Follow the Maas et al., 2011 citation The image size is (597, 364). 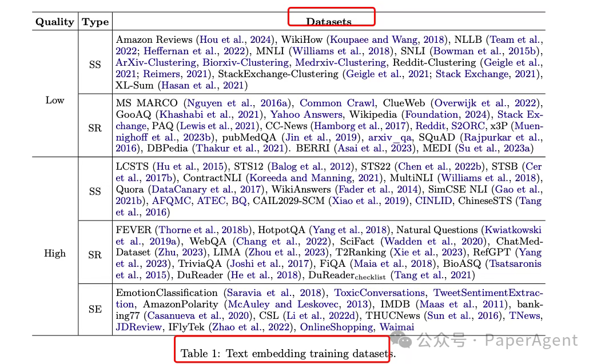(462, 305)
